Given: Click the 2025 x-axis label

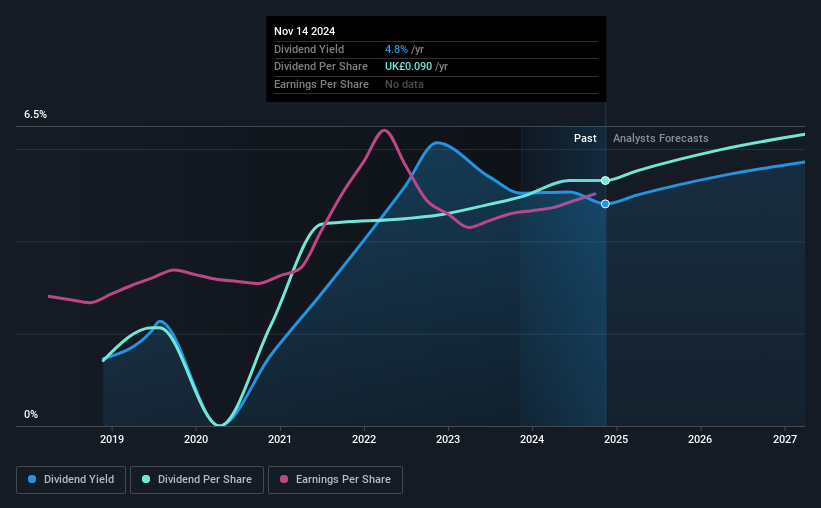Looking at the screenshot, I should [x=616, y=439].
